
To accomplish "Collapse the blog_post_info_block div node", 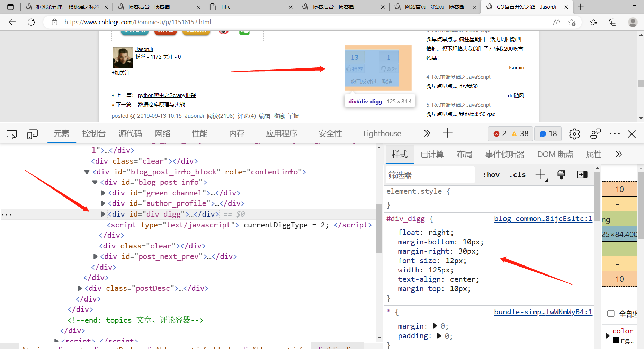I will coord(87,172).
